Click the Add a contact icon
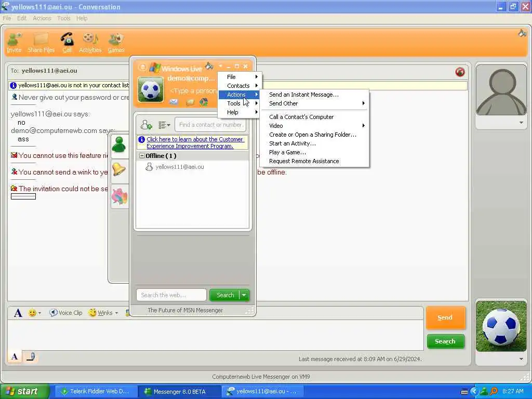 pyautogui.click(x=146, y=125)
